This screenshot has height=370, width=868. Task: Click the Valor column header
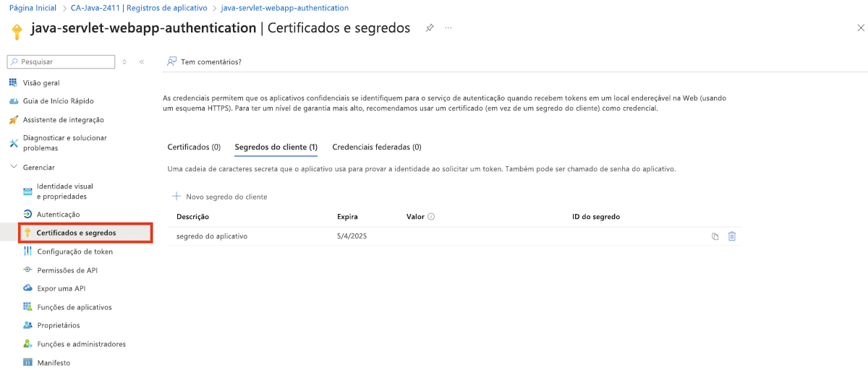point(415,217)
